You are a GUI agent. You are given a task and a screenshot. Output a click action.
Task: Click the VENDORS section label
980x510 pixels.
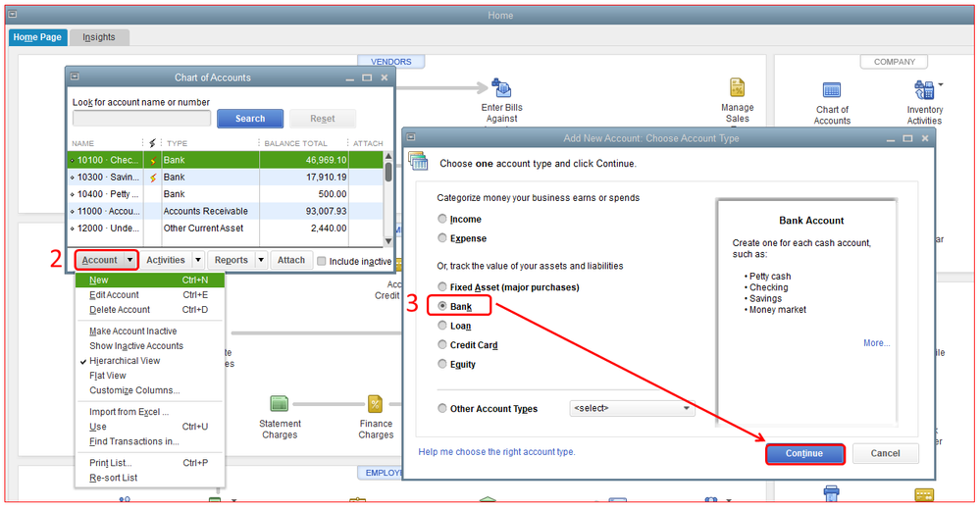pyautogui.click(x=390, y=62)
